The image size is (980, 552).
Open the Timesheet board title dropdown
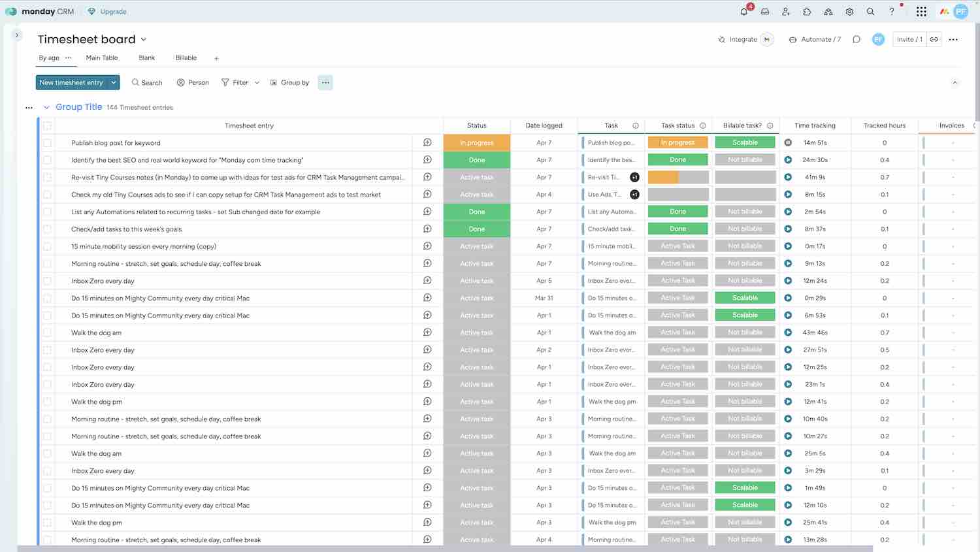(144, 39)
